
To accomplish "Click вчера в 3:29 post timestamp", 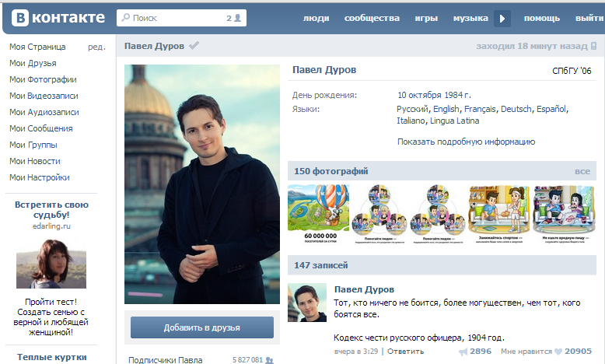I will (355, 352).
